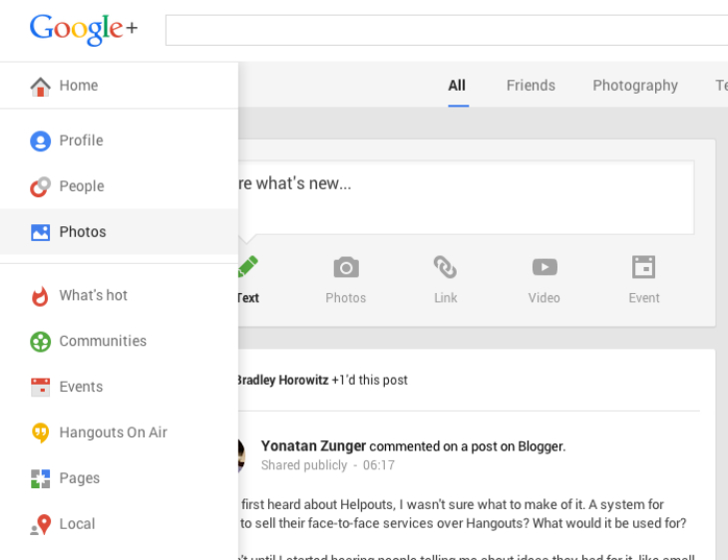Select the Link label in share box

(446, 298)
